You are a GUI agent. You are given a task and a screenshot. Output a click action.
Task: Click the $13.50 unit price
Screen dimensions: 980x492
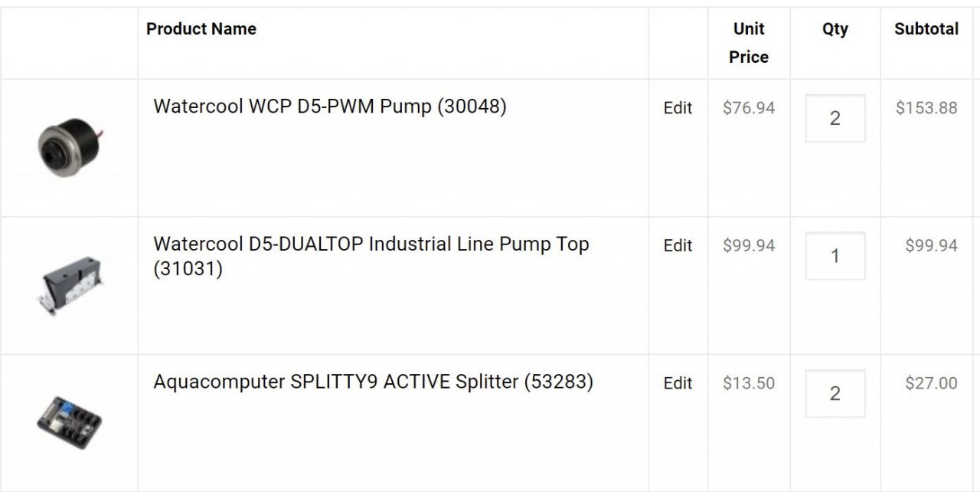pyautogui.click(x=749, y=383)
